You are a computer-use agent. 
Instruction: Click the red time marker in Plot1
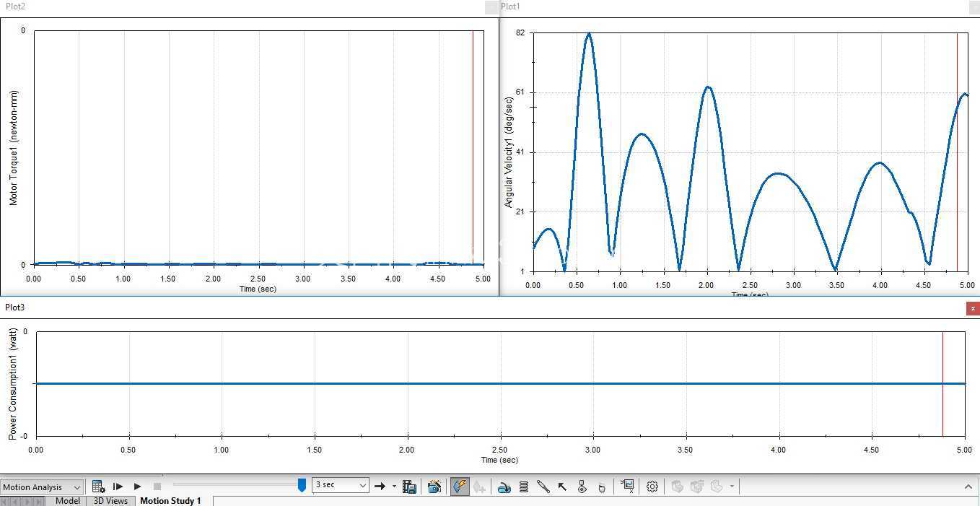[x=957, y=152]
